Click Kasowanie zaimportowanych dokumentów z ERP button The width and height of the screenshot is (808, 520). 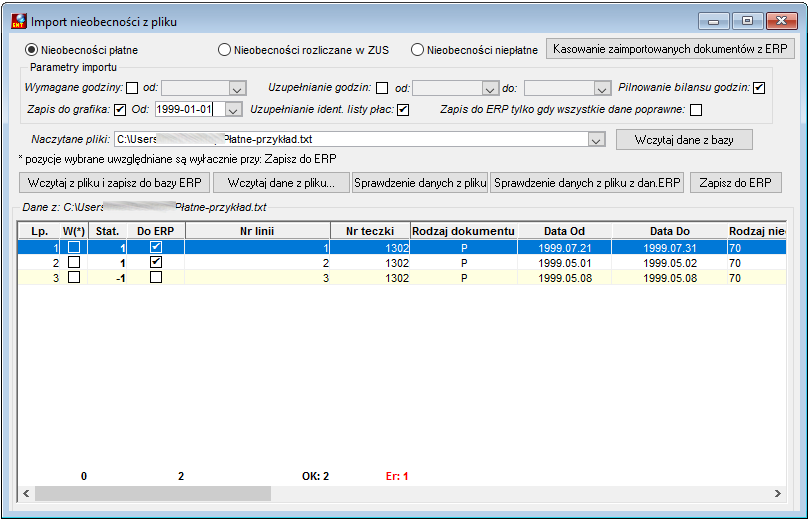pyautogui.click(x=670, y=49)
